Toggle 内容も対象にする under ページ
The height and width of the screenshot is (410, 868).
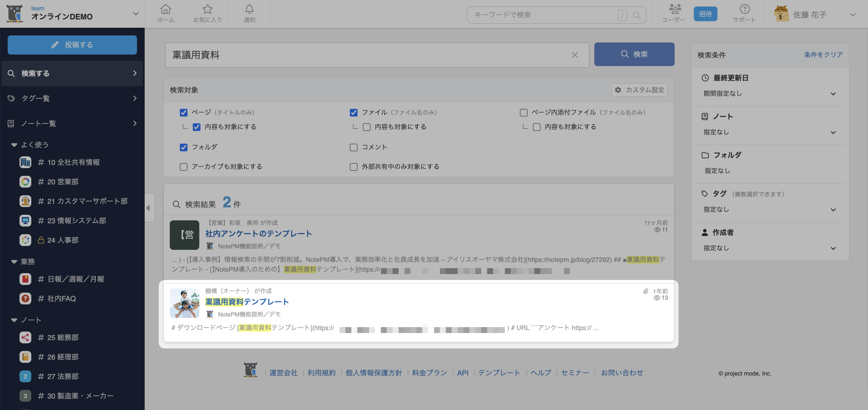tap(196, 127)
